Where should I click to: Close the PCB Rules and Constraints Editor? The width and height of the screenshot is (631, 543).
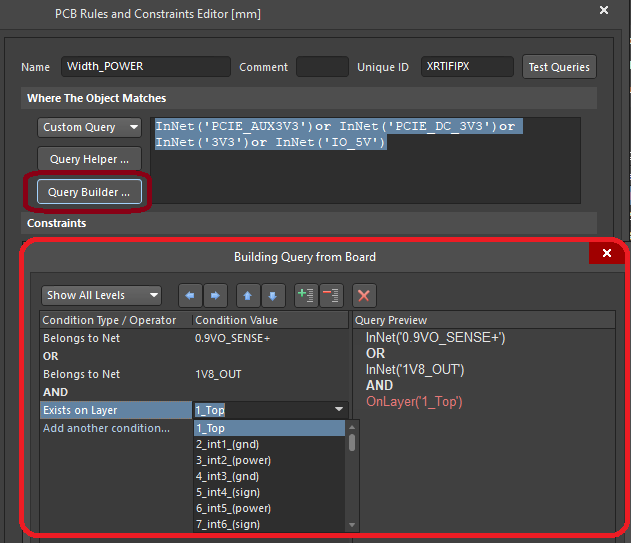click(604, 10)
